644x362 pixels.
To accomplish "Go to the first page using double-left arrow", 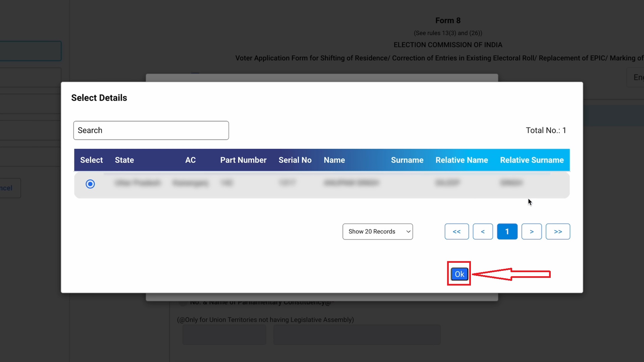I will 457,231.
